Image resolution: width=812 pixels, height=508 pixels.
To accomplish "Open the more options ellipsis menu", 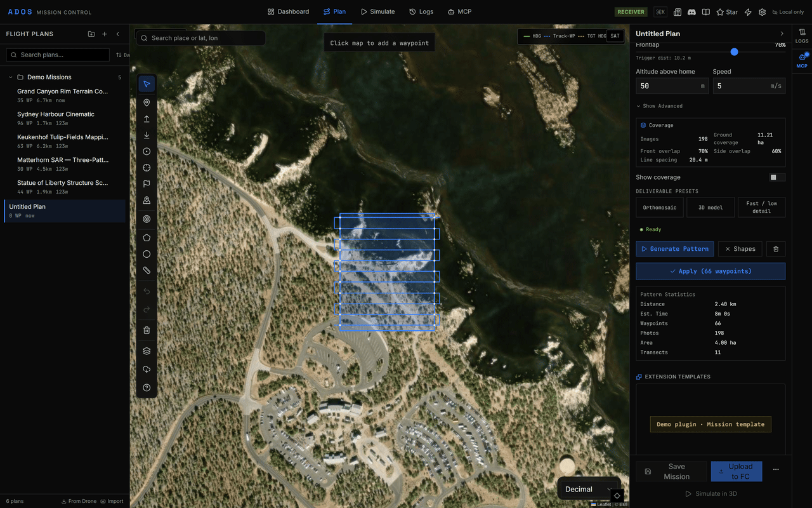I will coord(776,470).
